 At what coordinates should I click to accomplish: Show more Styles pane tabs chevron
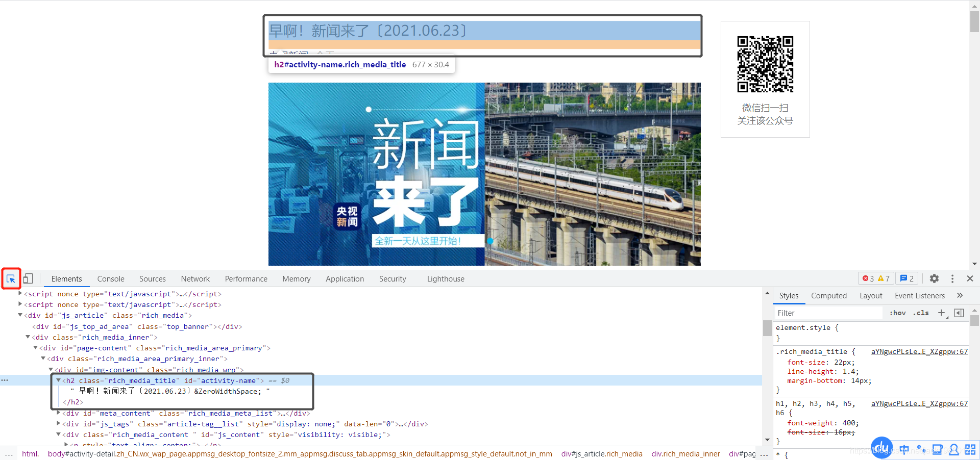click(x=960, y=295)
